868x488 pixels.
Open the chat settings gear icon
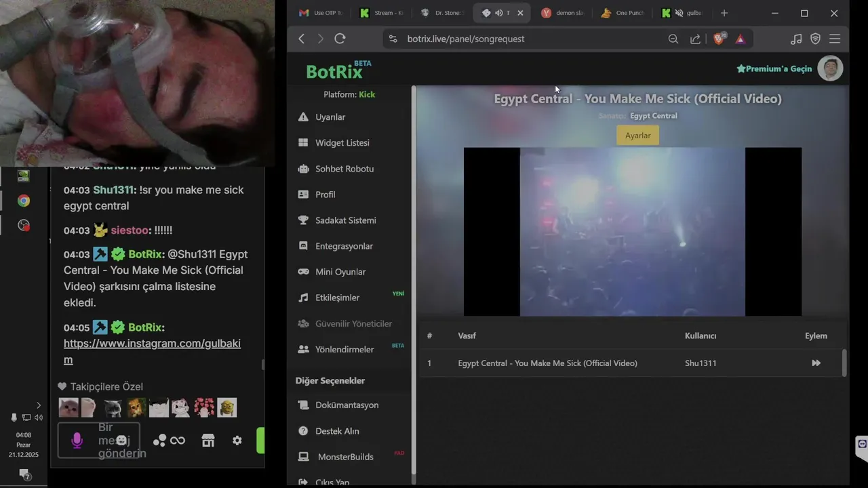tap(237, 441)
